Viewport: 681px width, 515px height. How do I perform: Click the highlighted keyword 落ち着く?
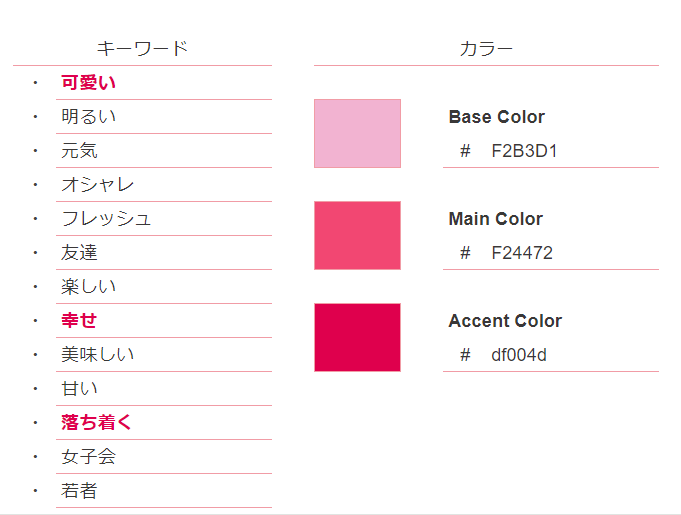click(96, 423)
